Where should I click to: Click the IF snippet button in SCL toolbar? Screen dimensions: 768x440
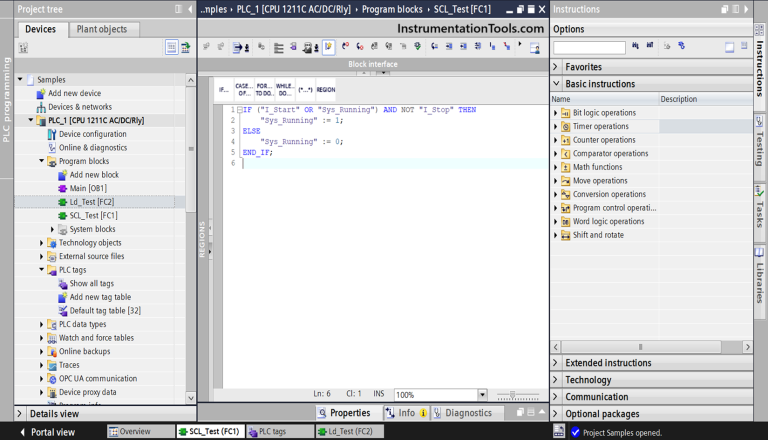[x=223, y=89]
